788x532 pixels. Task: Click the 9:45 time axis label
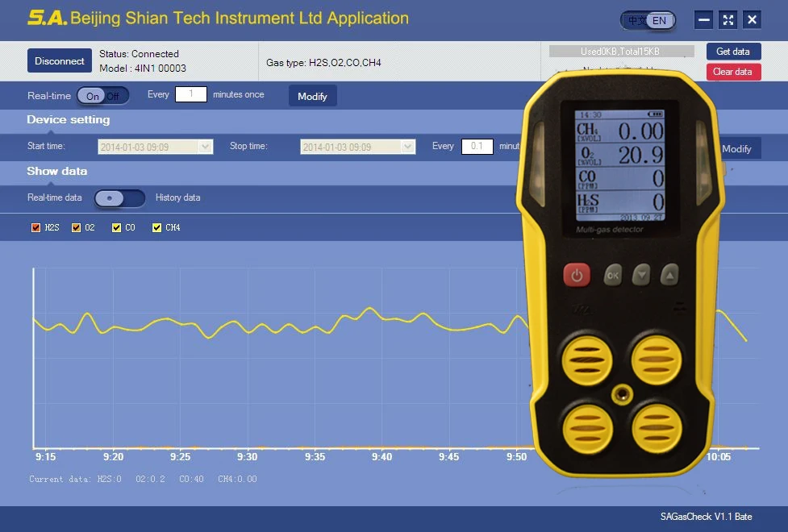(x=448, y=457)
